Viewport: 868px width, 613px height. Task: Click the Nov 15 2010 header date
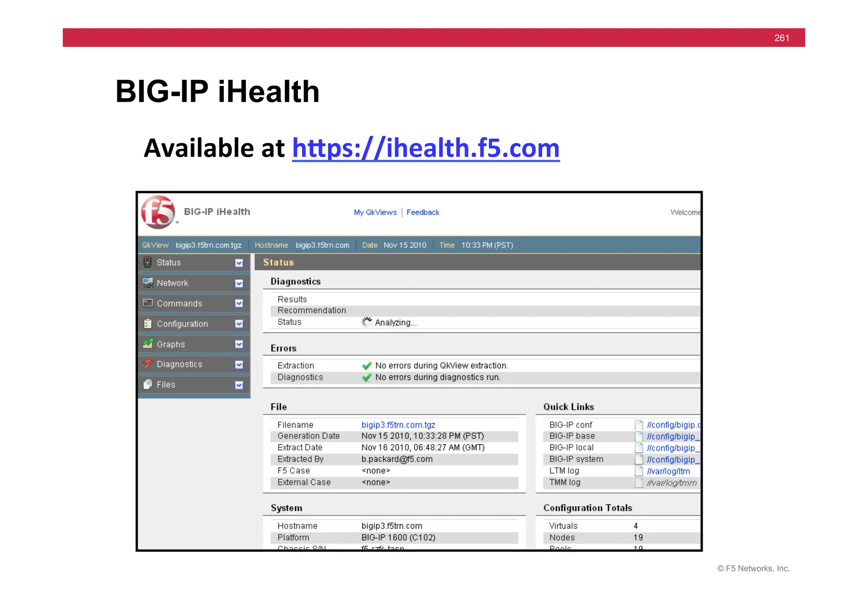click(405, 245)
